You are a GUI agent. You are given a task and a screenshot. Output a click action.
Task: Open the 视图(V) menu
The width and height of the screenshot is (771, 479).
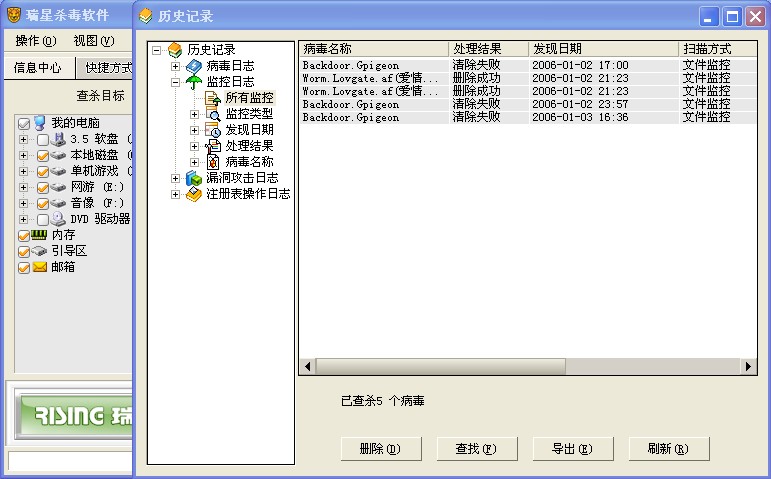(94, 41)
